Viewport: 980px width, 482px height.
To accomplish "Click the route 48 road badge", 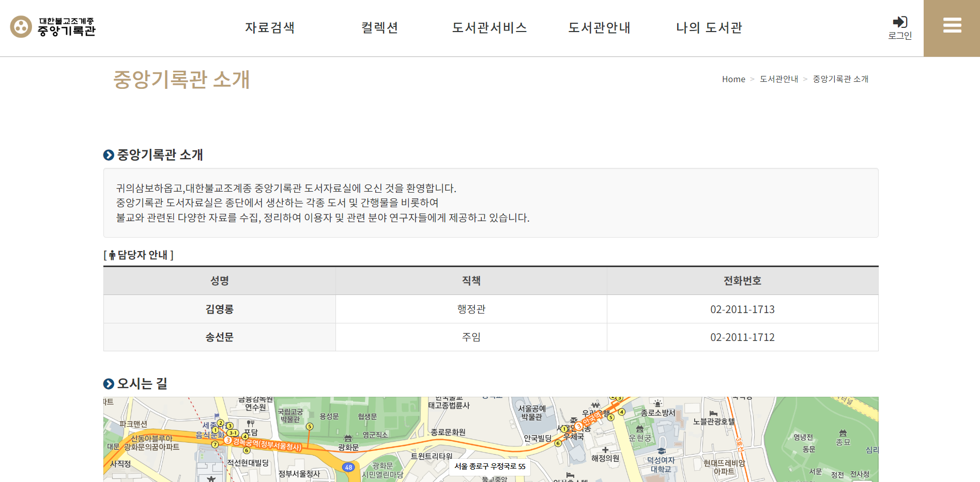I will tap(348, 467).
